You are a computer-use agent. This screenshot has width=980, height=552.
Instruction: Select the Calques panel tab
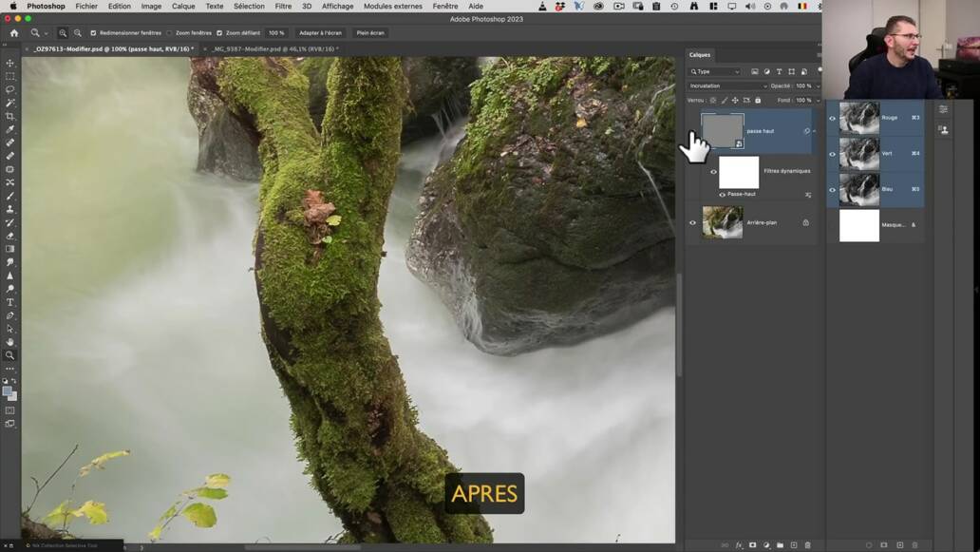point(699,55)
